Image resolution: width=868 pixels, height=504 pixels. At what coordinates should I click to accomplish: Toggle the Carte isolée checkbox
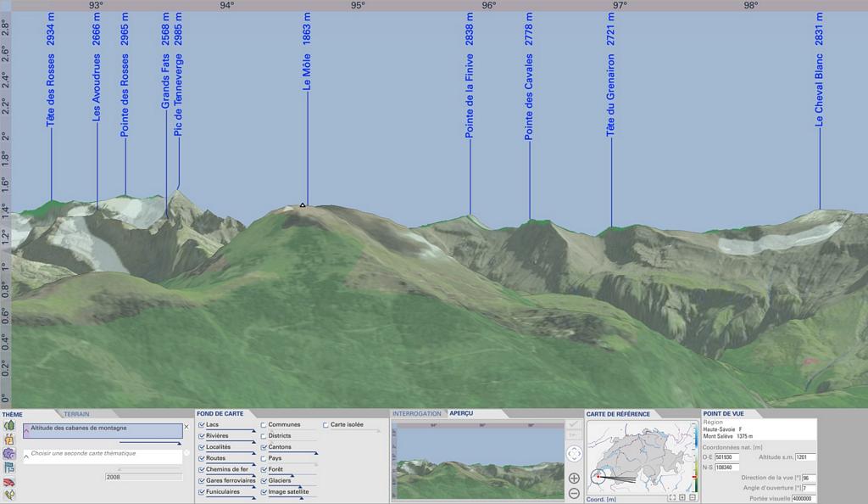(x=326, y=424)
